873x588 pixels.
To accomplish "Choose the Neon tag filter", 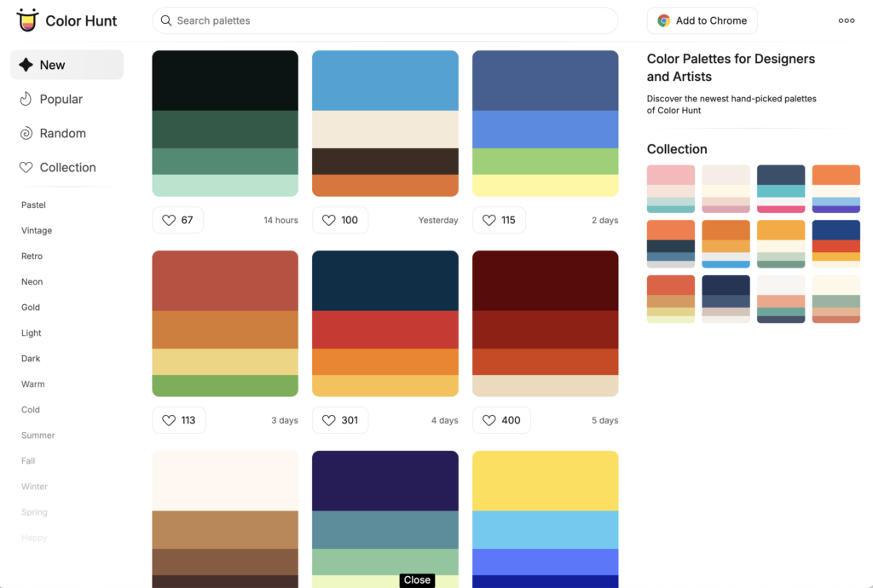I will click(x=32, y=282).
